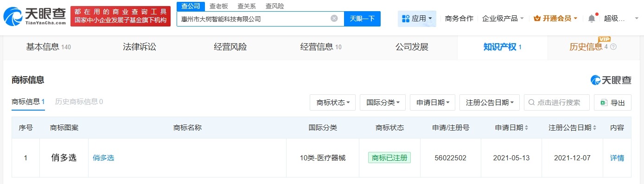Screen dimensions: 644x184
Task: Open the 基本信息 tab
Action: [x=48, y=47]
